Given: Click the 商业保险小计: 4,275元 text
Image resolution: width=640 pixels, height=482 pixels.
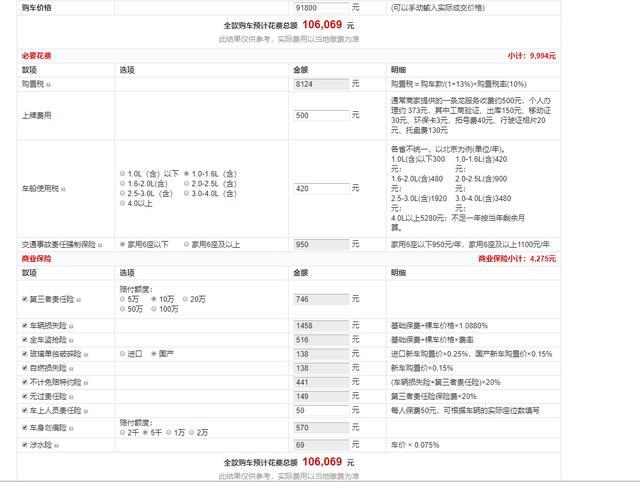Looking at the screenshot, I should tap(517, 259).
